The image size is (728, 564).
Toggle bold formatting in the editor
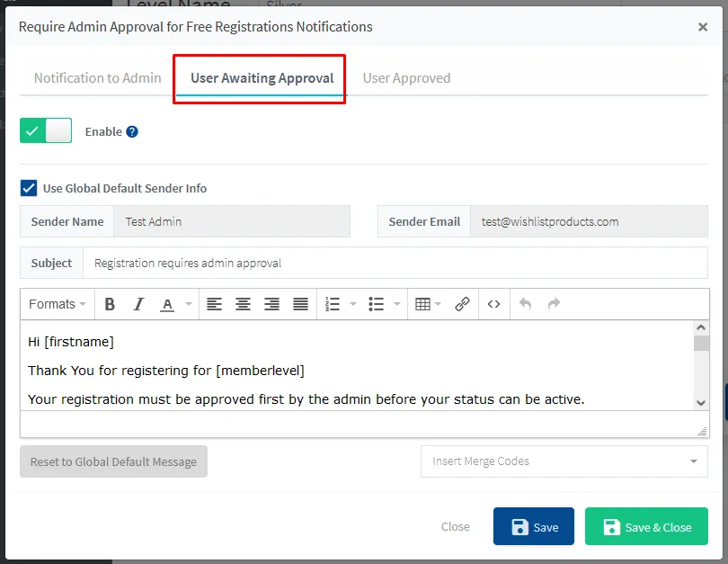click(x=110, y=304)
